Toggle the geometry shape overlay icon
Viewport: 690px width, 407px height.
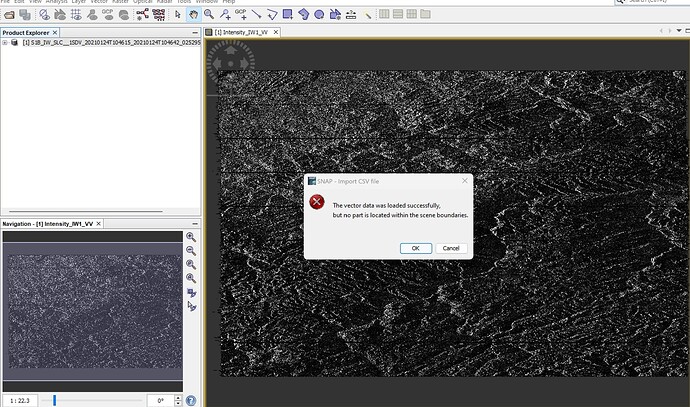(60, 15)
